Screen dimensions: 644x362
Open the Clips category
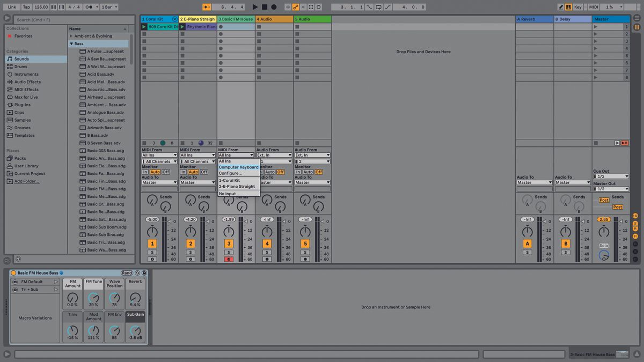click(36, 113)
